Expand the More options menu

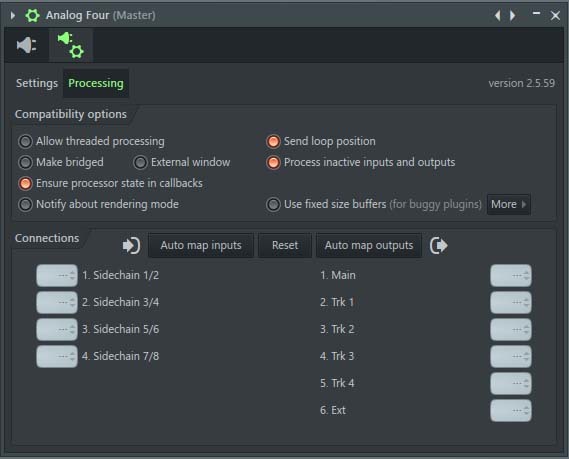[508, 204]
